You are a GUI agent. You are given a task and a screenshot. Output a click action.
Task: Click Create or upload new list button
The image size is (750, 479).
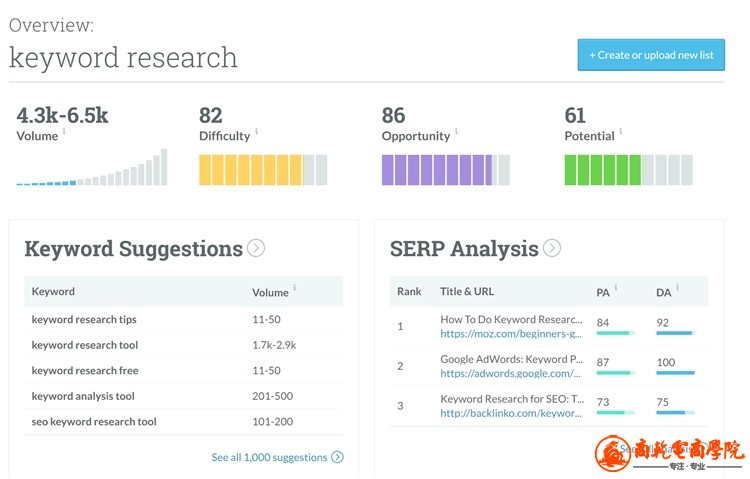click(x=651, y=55)
